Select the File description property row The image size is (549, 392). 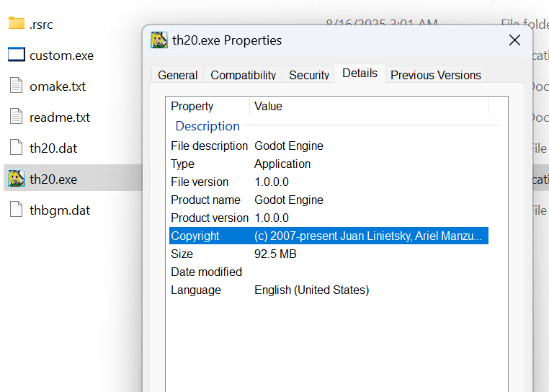328,146
